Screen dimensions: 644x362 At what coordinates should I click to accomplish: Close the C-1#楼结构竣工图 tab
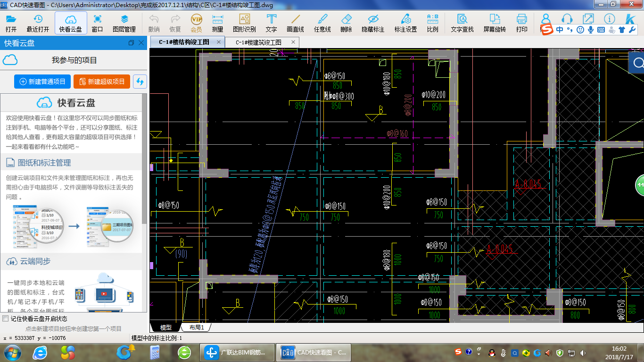219,42
